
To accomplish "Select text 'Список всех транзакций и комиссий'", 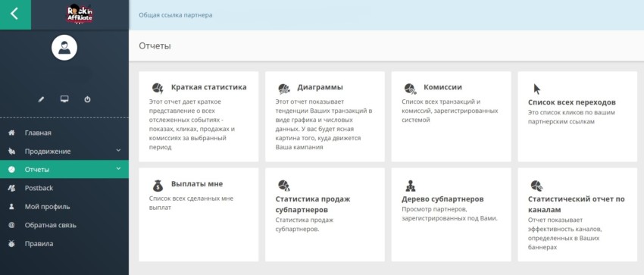I will click(x=450, y=111).
